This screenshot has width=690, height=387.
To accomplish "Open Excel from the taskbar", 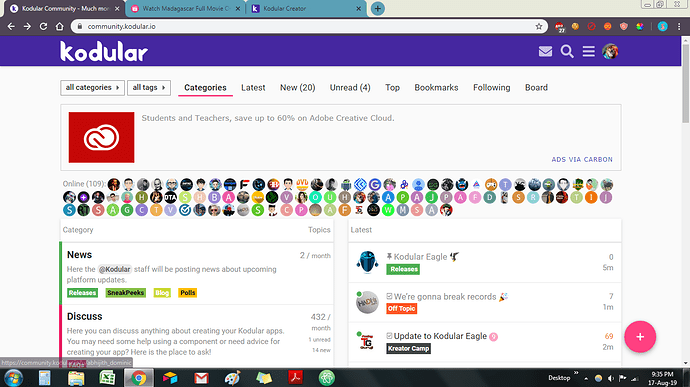I will (107, 378).
